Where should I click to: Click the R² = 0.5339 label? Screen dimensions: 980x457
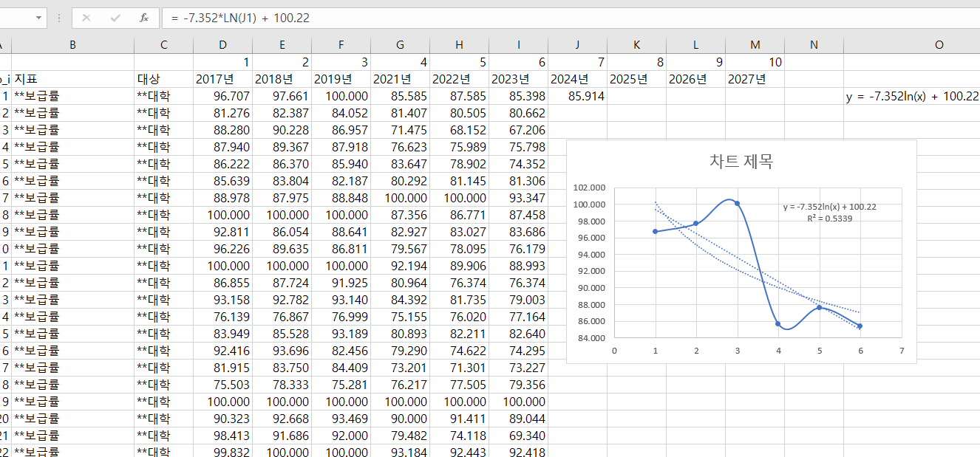(830, 219)
